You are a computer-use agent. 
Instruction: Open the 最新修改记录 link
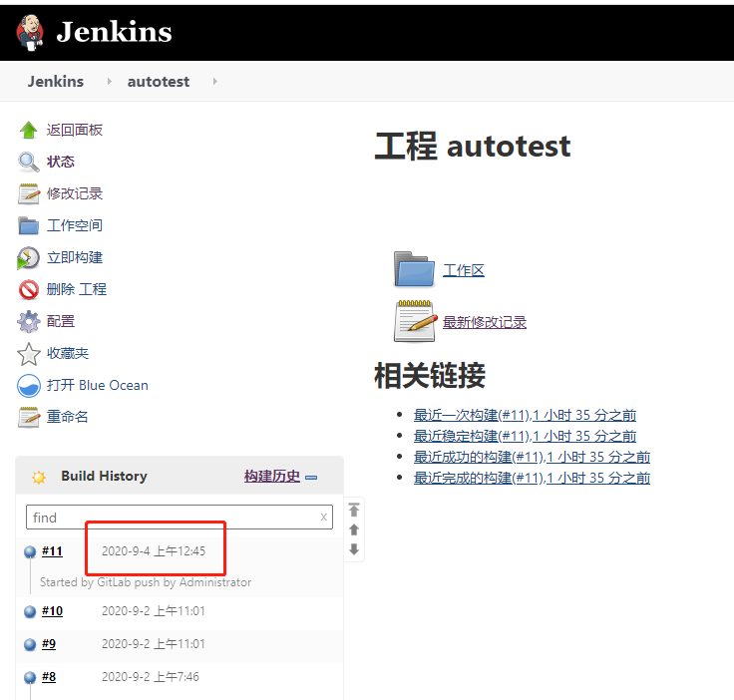coord(485,322)
